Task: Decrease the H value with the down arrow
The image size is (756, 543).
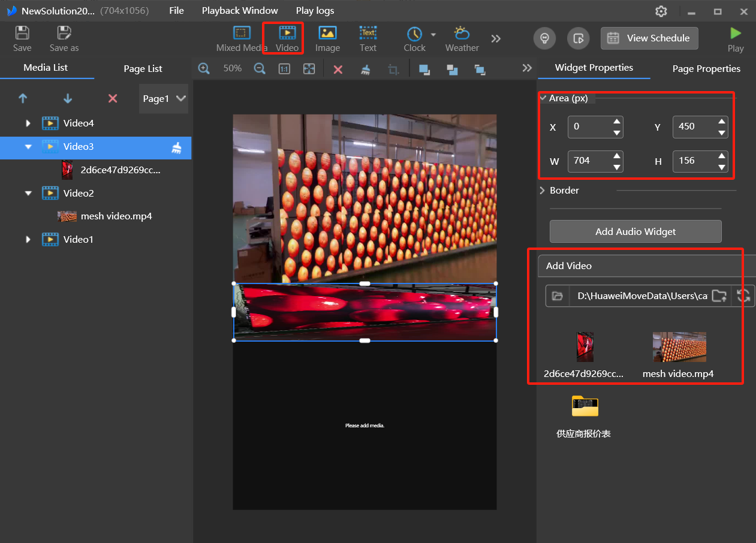Action: (722, 167)
